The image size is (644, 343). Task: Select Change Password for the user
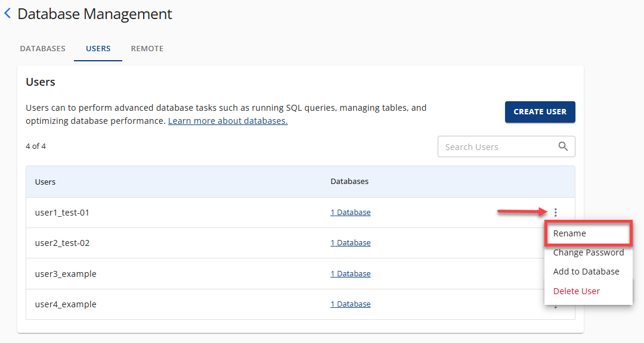coord(588,252)
